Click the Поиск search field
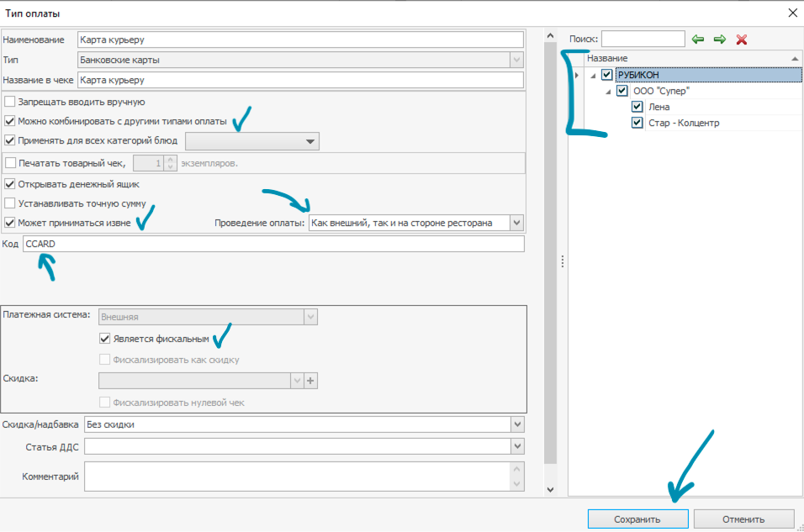Image resolution: width=804 pixels, height=532 pixels. tap(643, 40)
